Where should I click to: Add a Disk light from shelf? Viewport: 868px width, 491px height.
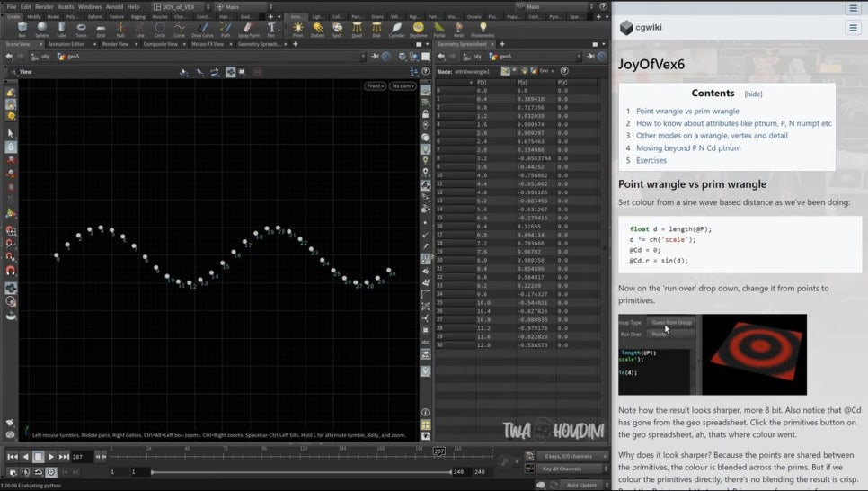[x=376, y=30]
